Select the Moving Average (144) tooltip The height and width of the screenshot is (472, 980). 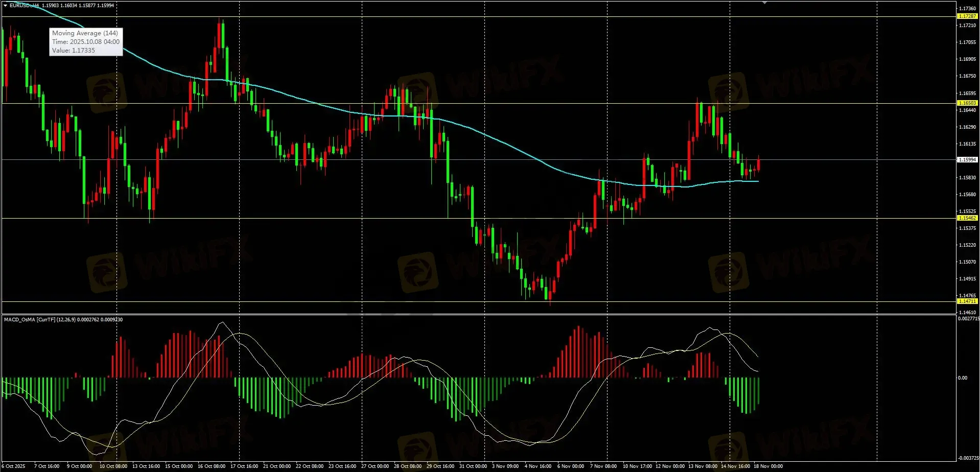point(86,42)
